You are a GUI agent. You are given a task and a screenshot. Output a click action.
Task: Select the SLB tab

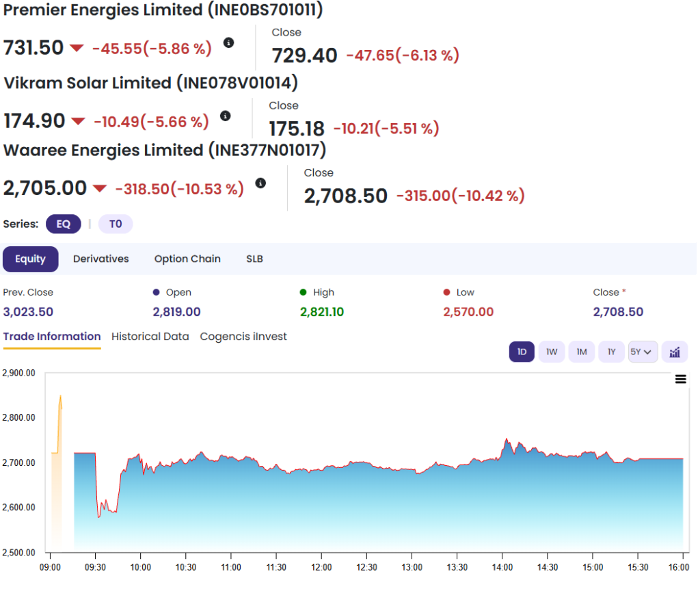point(254,259)
